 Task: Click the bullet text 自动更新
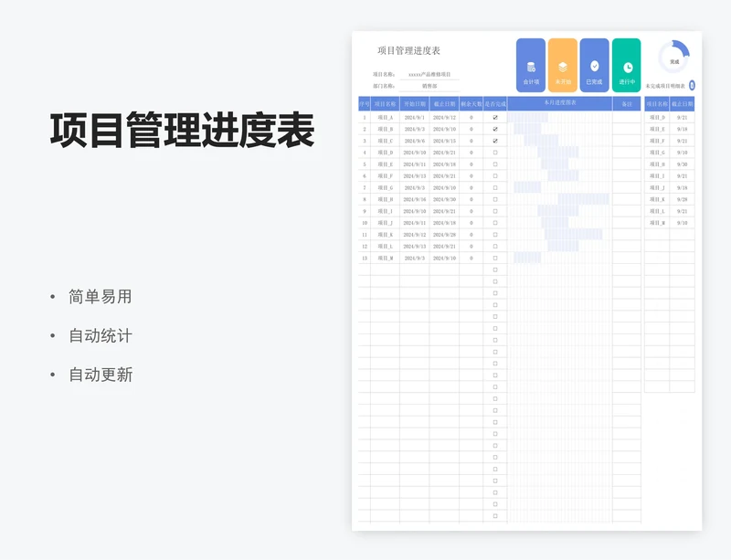[101, 375]
